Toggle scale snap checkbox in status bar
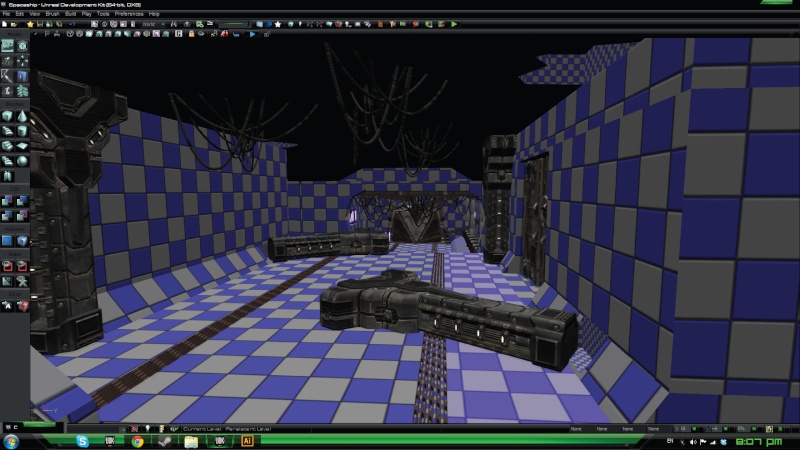 pyautogui.click(x=754, y=429)
